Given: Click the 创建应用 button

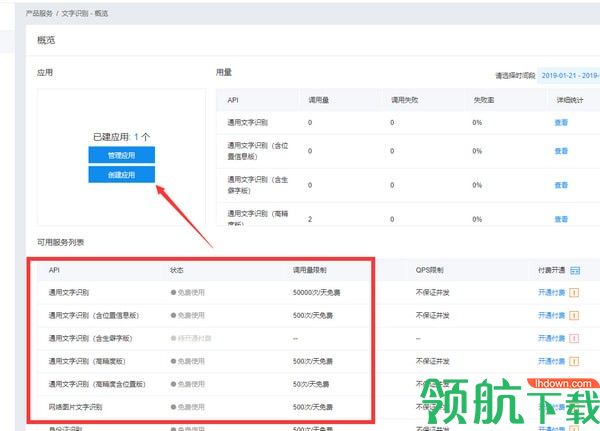Looking at the screenshot, I should point(122,175).
